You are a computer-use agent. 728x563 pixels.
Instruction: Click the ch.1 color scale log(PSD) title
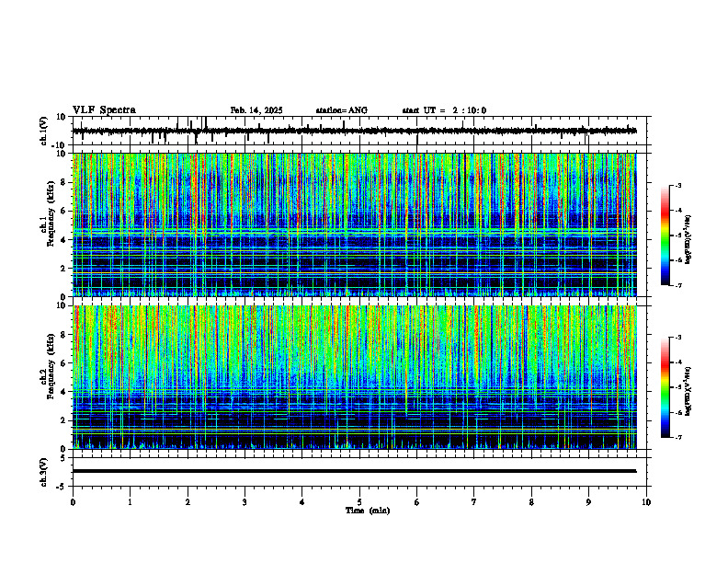pyautogui.click(x=688, y=239)
